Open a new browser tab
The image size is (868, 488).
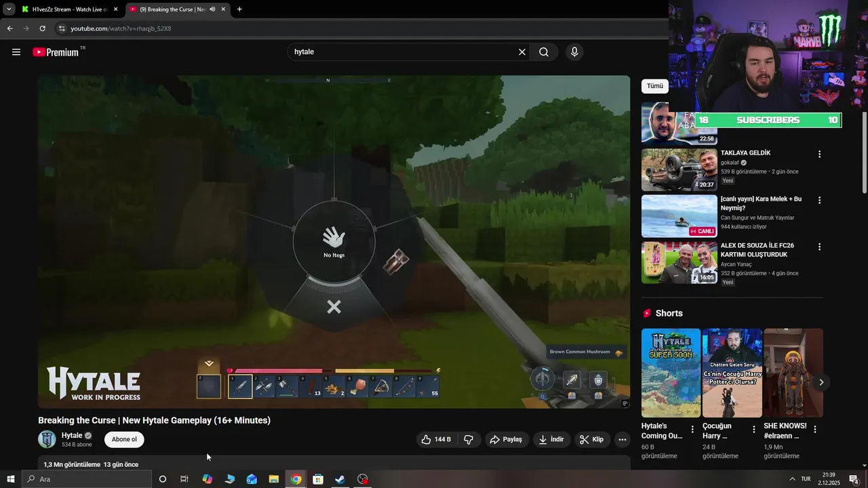[x=239, y=9]
